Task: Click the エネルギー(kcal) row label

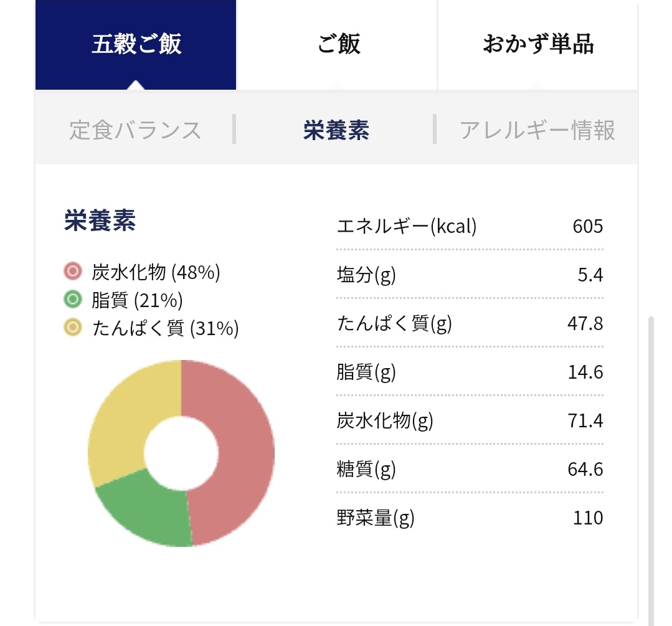Action: [406, 226]
